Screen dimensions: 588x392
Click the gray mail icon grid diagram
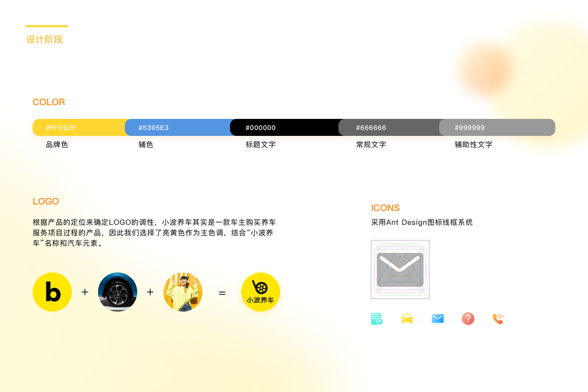400,270
